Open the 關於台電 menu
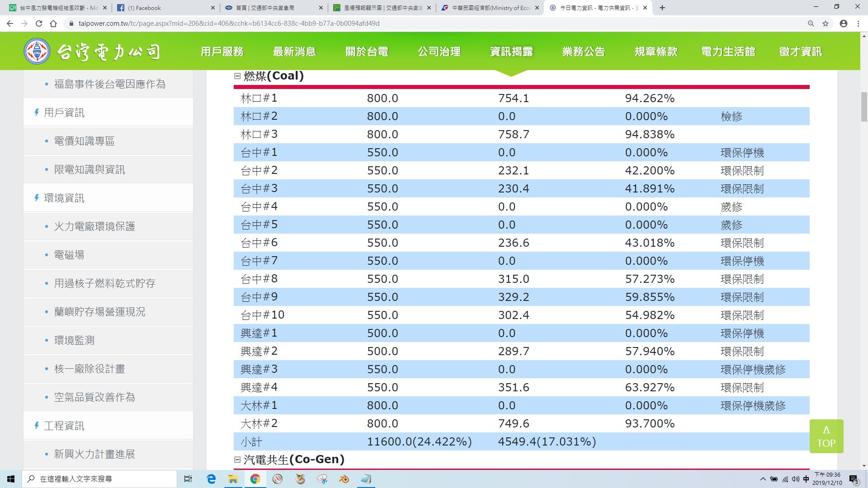 367,52
